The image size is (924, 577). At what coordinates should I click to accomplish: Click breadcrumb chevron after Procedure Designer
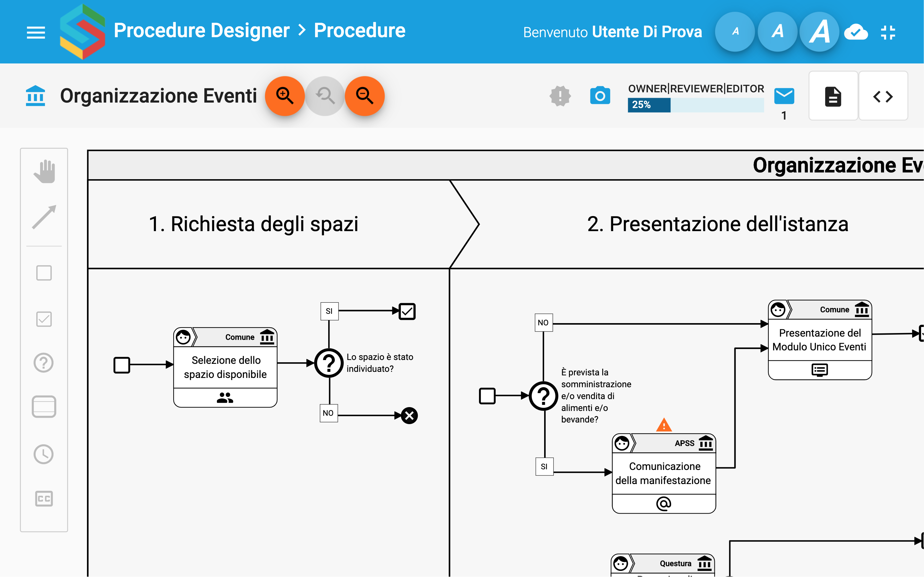pos(302,30)
